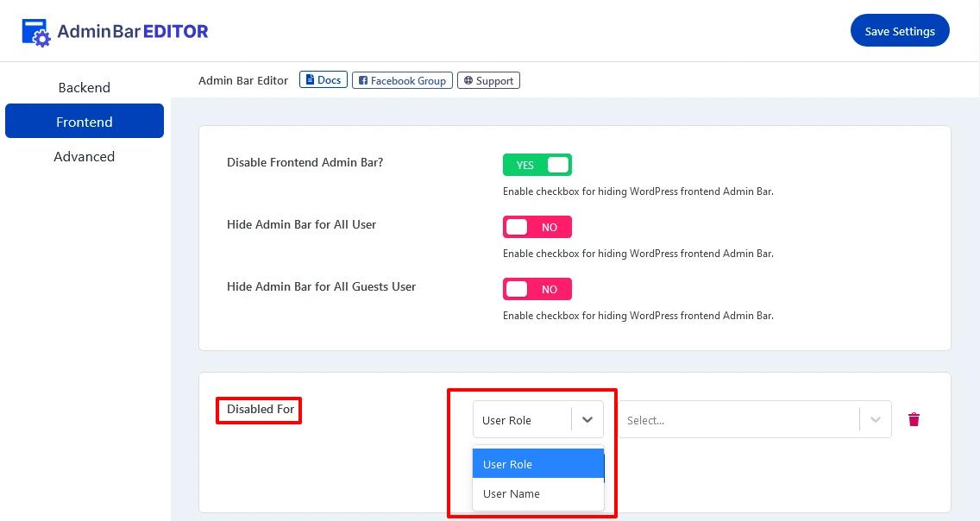Screen dimensions: 980x521
Task: Click inside the Select... input field
Action: point(738,420)
